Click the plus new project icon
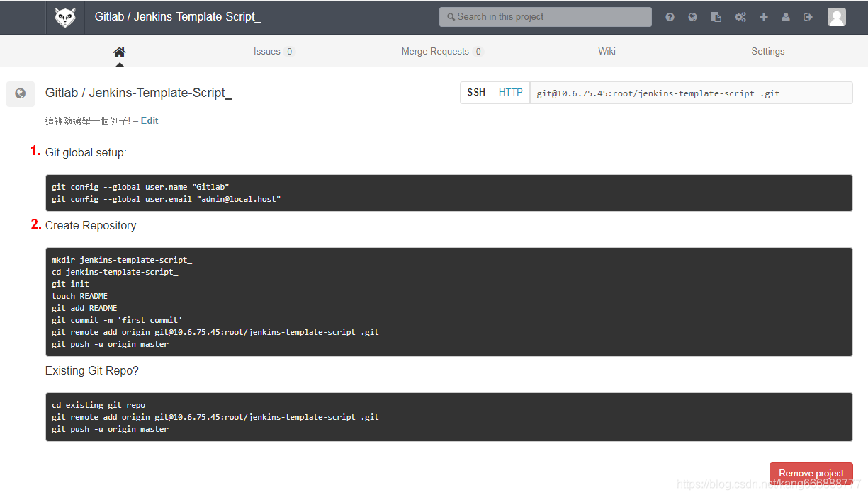The height and width of the screenshot is (497, 868). [x=764, y=17]
